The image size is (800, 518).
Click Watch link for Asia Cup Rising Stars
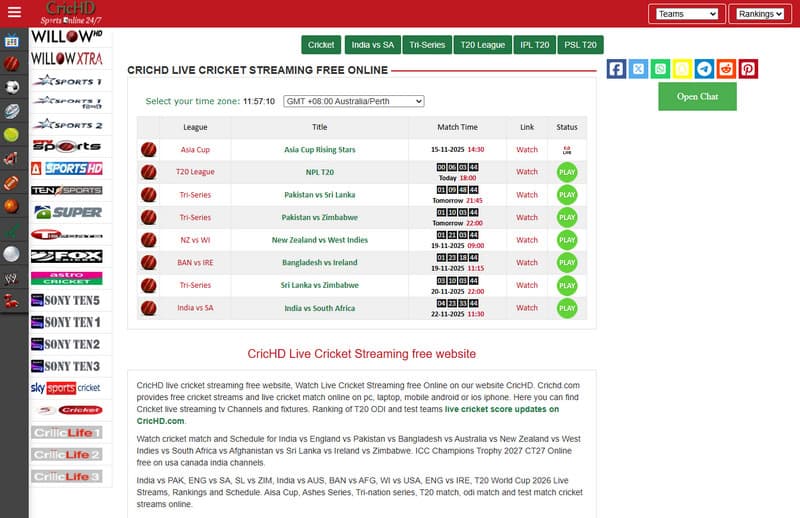click(x=526, y=150)
